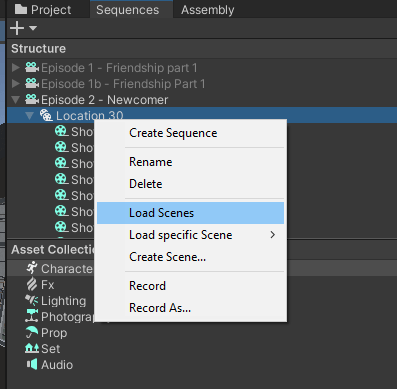Choose Rename in the context menu
Image resolution: width=397 pixels, height=389 pixels.
click(x=190, y=162)
